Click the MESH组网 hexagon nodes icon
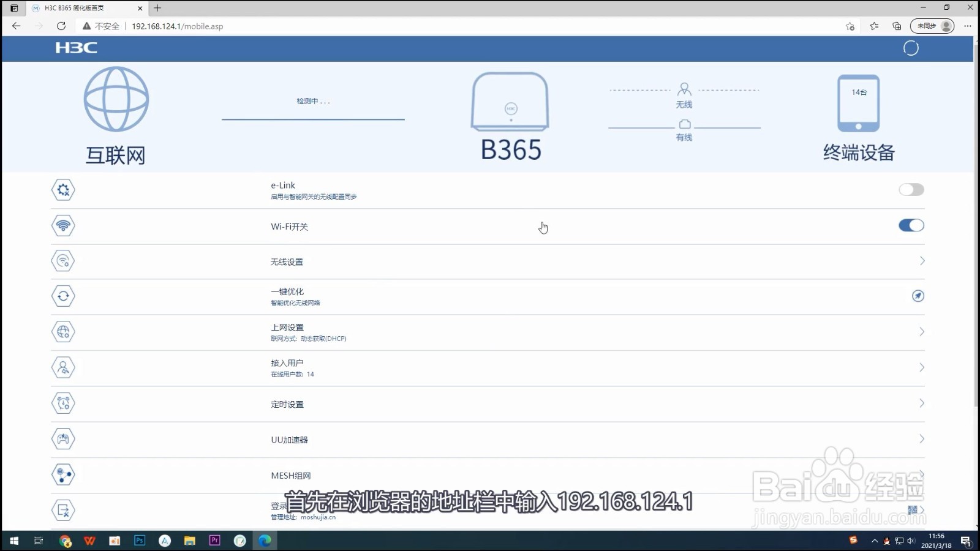The height and width of the screenshot is (551, 980). click(63, 474)
